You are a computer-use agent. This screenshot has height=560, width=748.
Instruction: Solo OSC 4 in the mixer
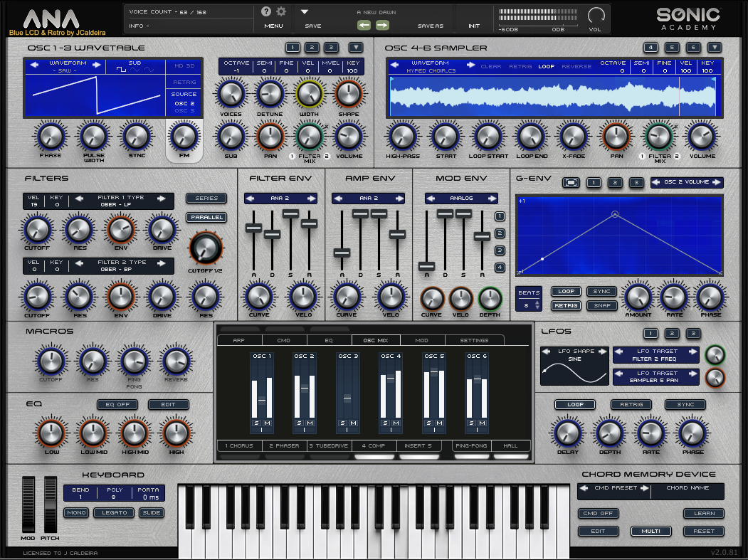pos(386,423)
